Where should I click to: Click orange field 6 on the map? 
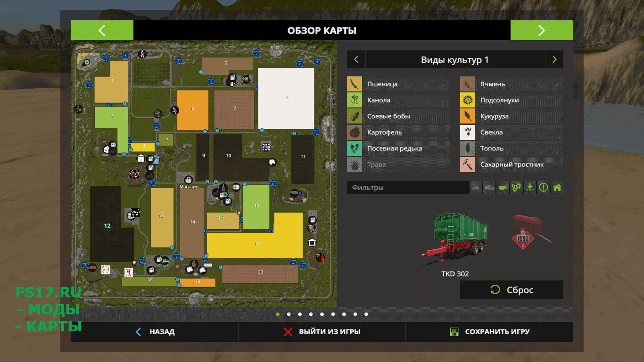192,110
